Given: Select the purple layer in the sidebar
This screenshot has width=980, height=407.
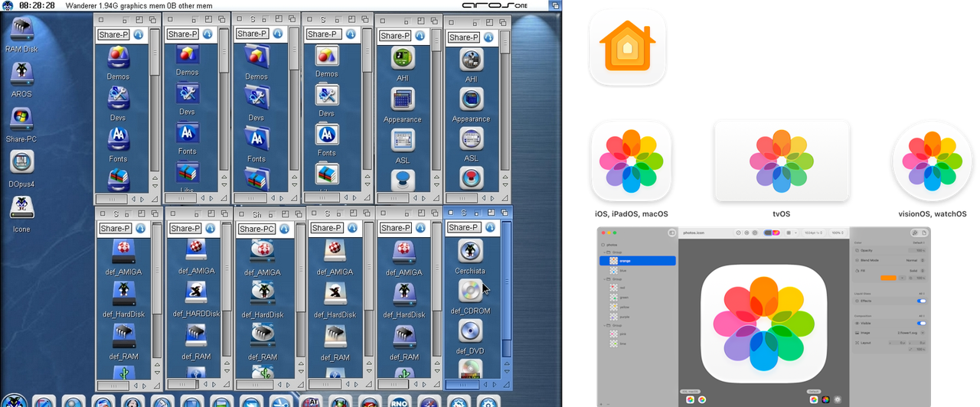Looking at the screenshot, I should pos(637,316).
